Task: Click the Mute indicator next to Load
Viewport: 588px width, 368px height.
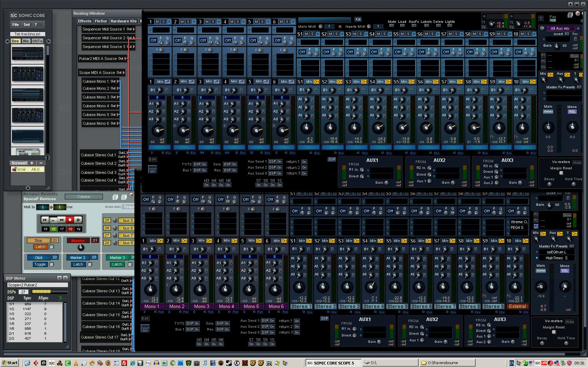Action: click(x=392, y=26)
